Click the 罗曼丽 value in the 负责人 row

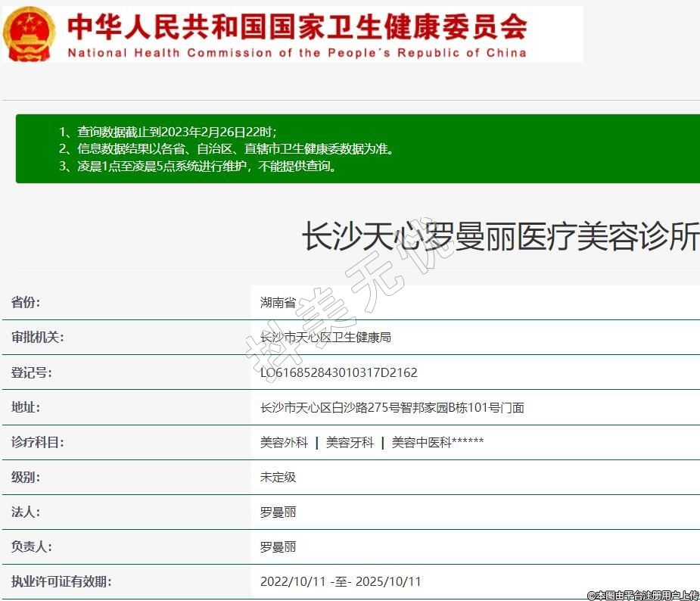[x=278, y=547]
